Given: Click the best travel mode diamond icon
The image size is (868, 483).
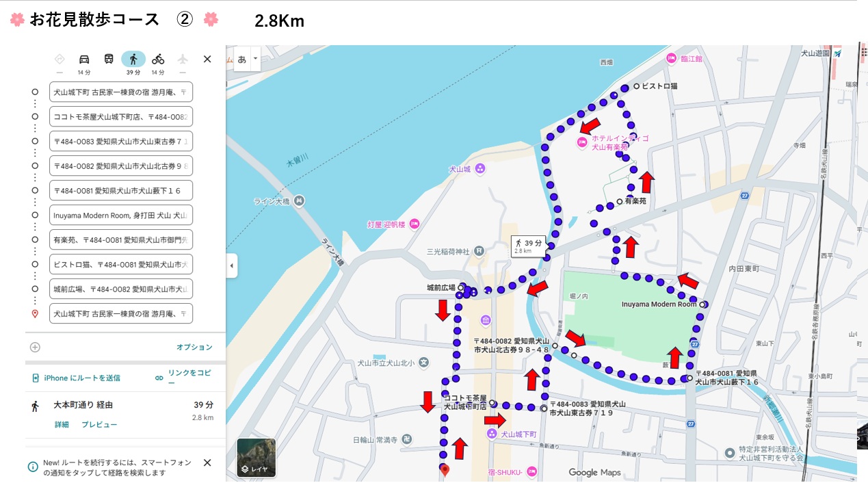Looking at the screenshot, I should pos(60,59).
